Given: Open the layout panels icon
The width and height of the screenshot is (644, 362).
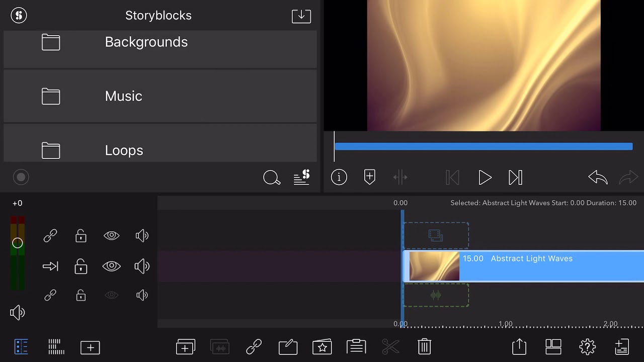Looking at the screenshot, I should click(x=553, y=347).
